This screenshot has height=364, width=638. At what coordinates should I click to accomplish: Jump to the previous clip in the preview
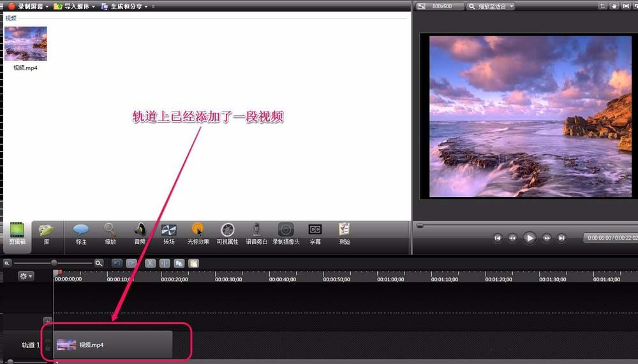pos(497,238)
